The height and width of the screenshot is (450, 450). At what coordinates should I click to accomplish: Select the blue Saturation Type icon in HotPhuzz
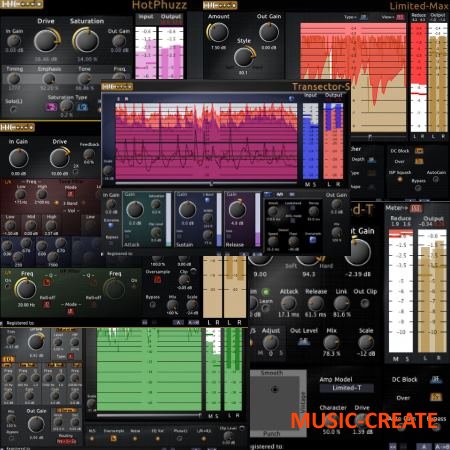pyautogui.click(x=82, y=107)
